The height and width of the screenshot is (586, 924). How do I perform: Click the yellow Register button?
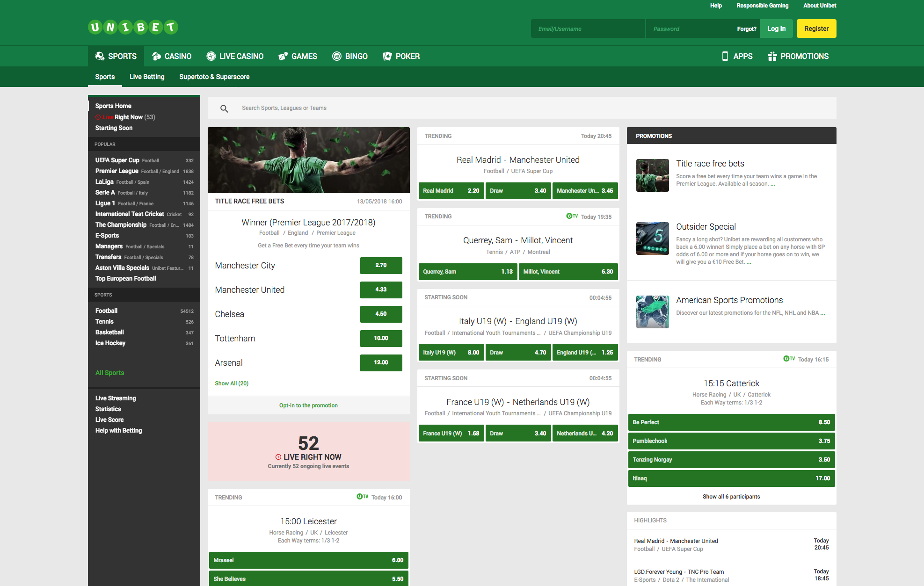click(x=816, y=29)
